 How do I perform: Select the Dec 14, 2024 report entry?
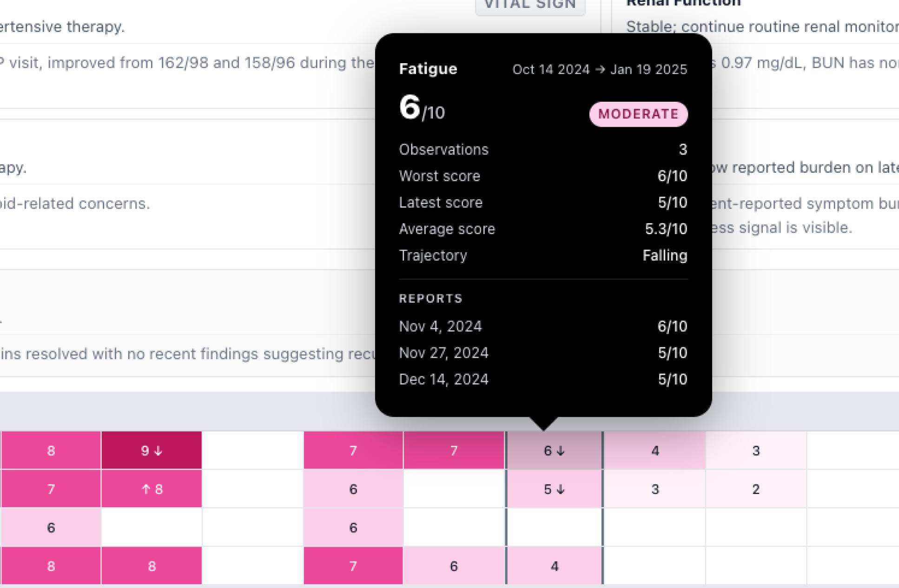543,379
